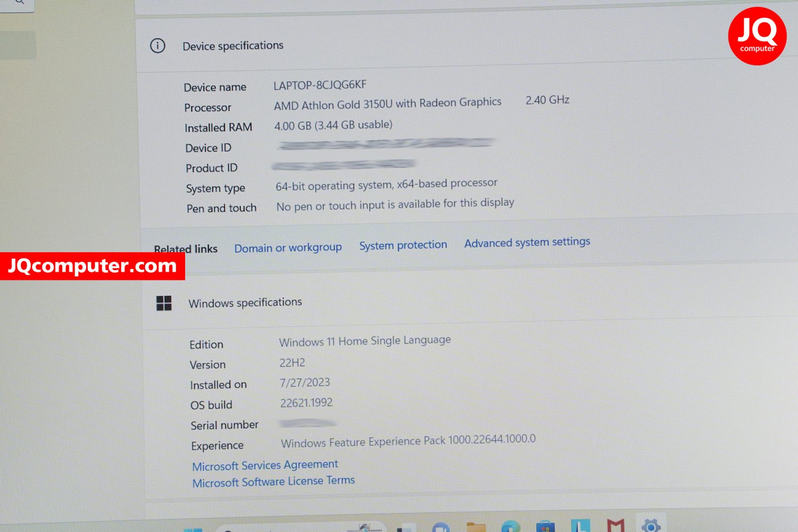This screenshot has height=532, width=798.
Task: Click the Edition label
Action: tap(206, 345)
